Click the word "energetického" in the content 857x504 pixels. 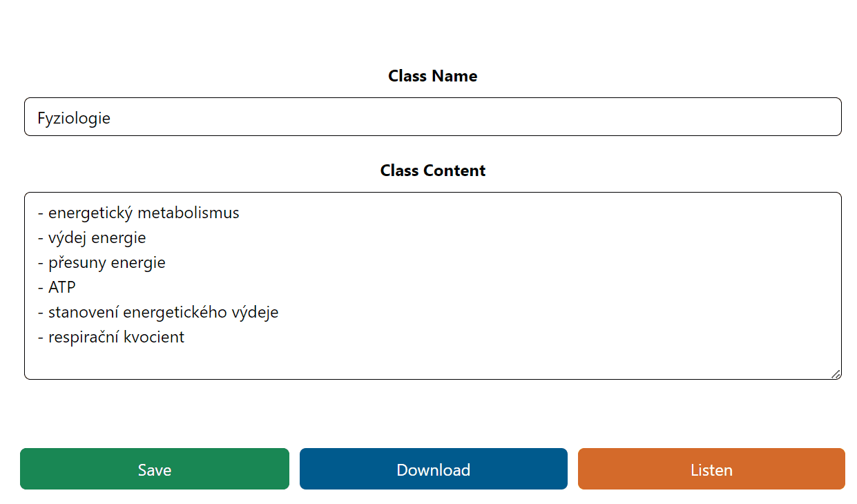pyautogui.click(x=175, y=313)
